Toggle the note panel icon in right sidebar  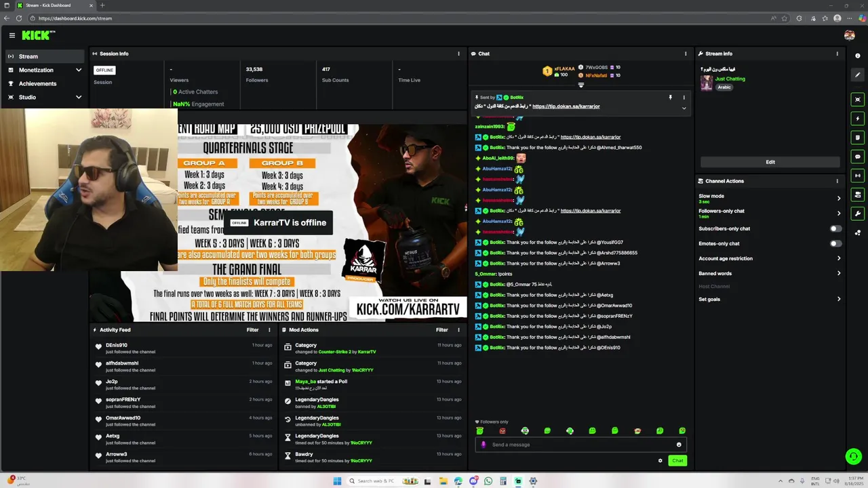click(x=858, y=138)
